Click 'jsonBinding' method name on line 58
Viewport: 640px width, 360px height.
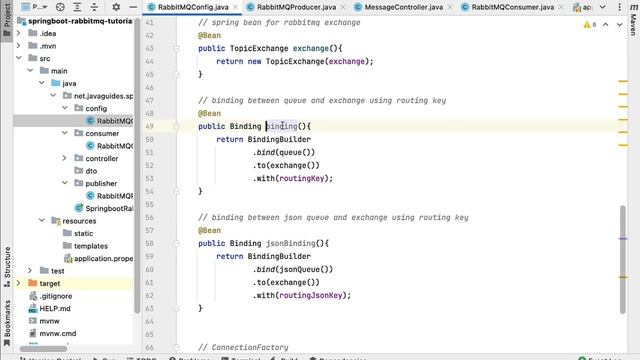tap(290, 243)
